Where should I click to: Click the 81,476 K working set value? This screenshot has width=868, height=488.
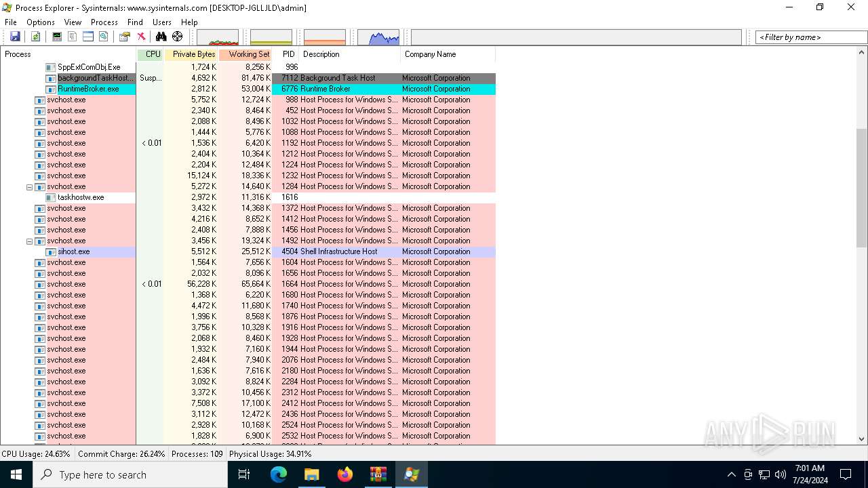pyautogui.click(x=256, y=78)
